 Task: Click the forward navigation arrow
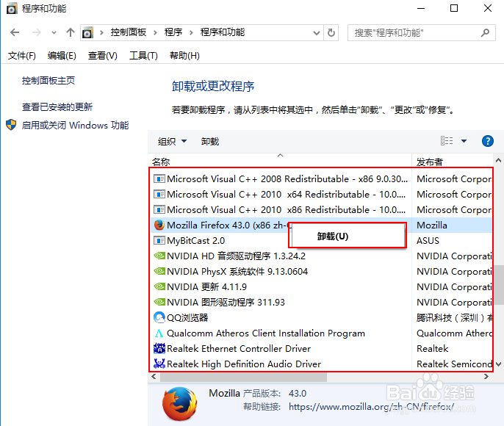[36, 32]
